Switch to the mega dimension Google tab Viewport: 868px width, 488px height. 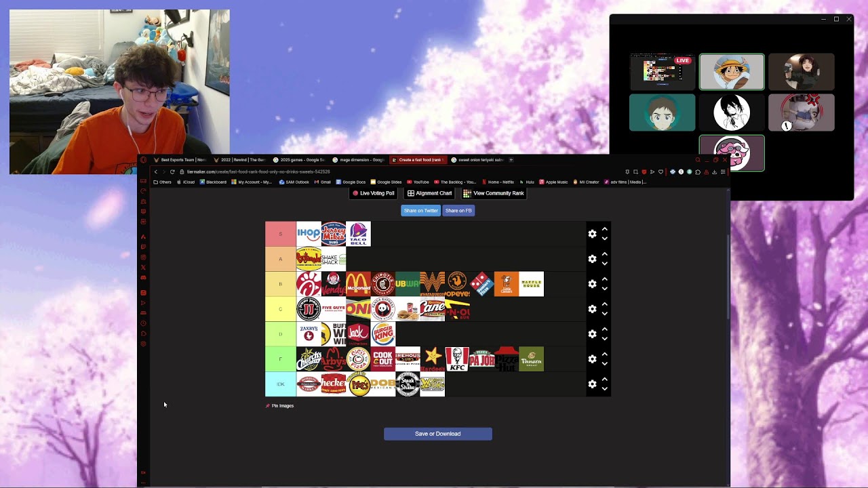point(359,160)
